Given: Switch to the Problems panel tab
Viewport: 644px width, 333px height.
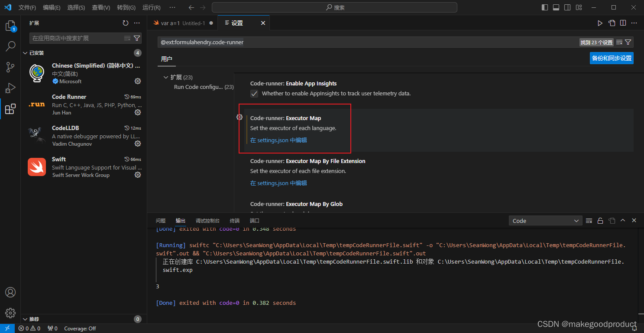Looking at the screenshot, I should (x=161, y=221).
